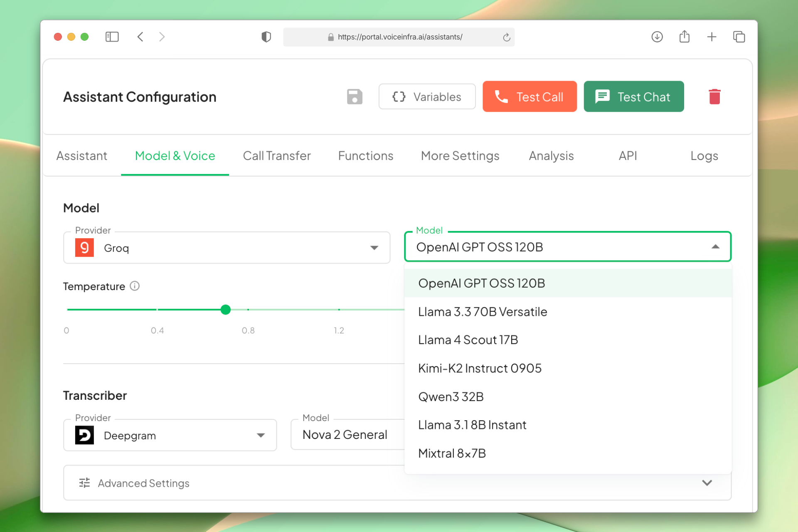798x532 pixels.
Task: Switch to the Analysis tab
Action: coord(551,156)
